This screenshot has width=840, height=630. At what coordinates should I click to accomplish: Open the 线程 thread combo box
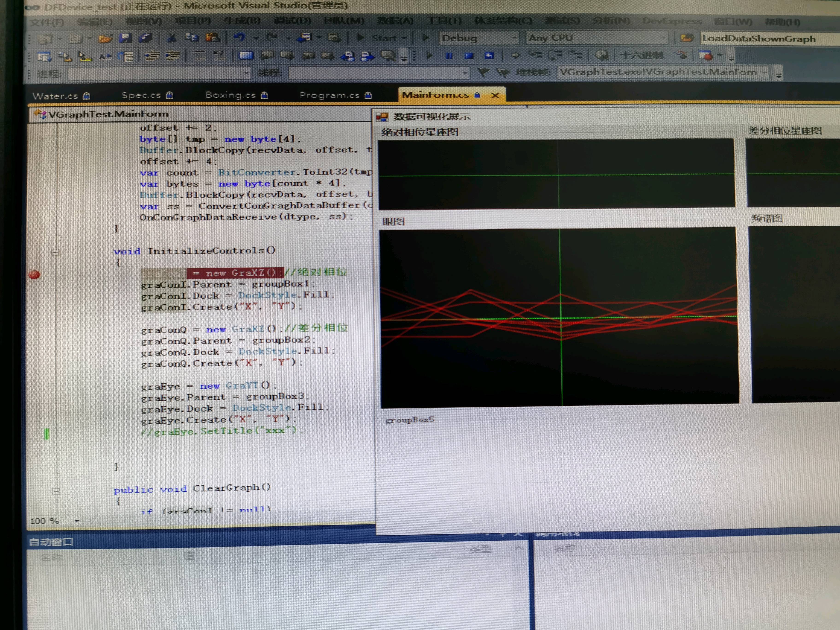pos(379,73)
